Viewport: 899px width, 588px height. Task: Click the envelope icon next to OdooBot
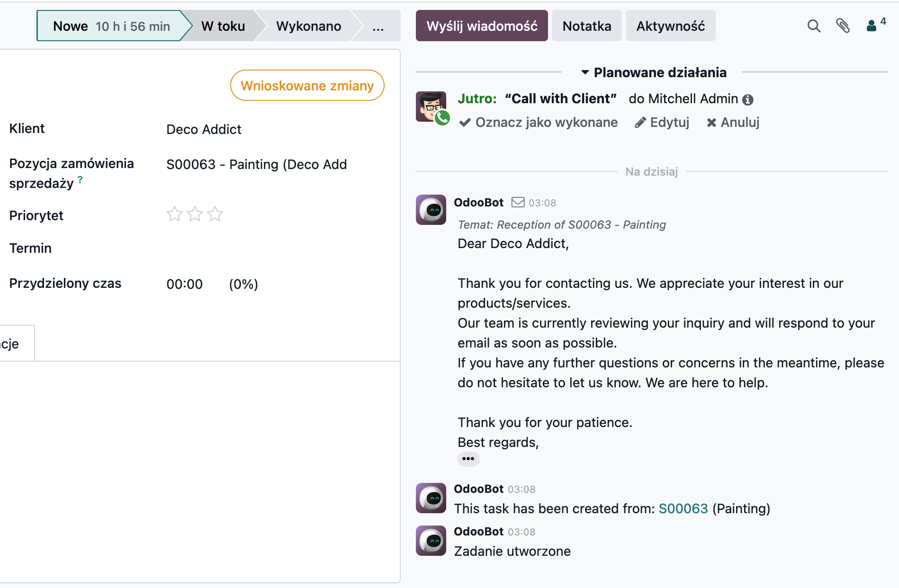[x=518, y=202]
